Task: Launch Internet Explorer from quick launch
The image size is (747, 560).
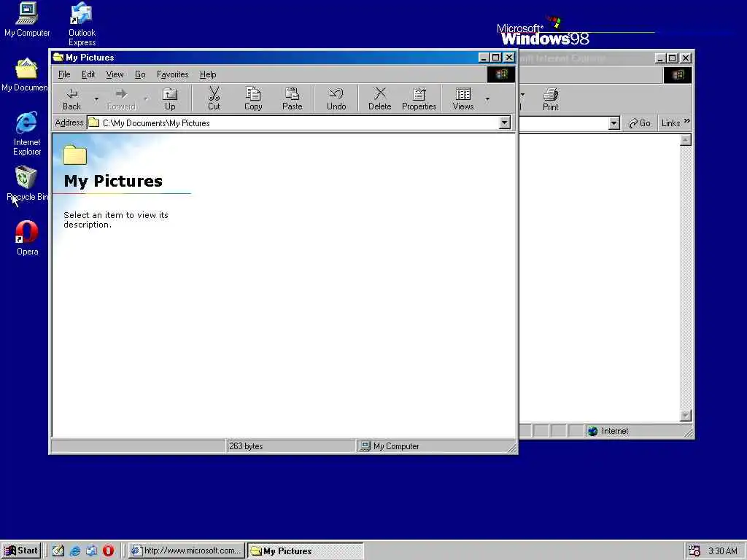Action: [x=75, y=551]
